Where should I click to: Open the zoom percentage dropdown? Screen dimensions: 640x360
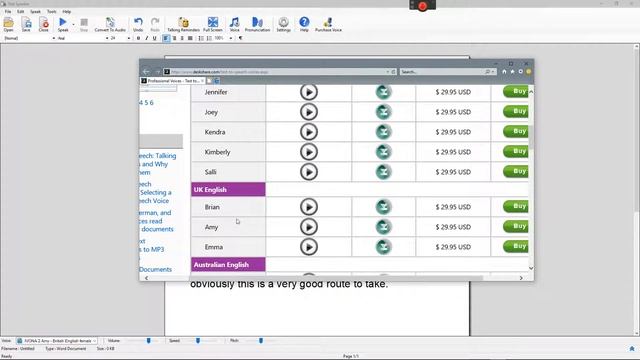pos(231,38)
